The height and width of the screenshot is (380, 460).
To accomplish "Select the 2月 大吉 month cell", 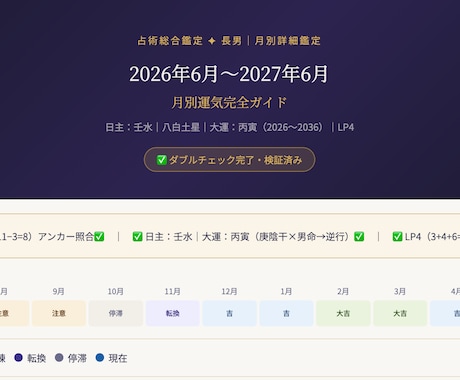I will [x=343, y=313].
